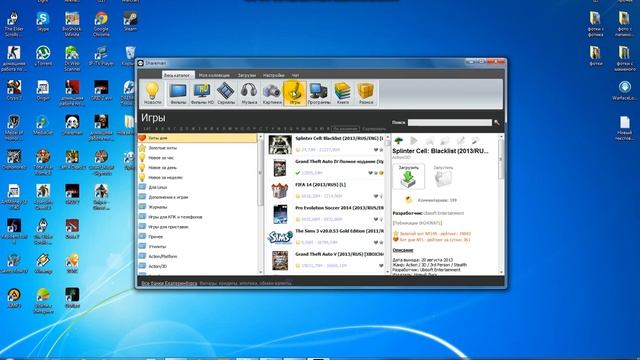Click the green Загрузить download button
The width and height of the screenshot is (640, 360).
click(x=409, y=176)
